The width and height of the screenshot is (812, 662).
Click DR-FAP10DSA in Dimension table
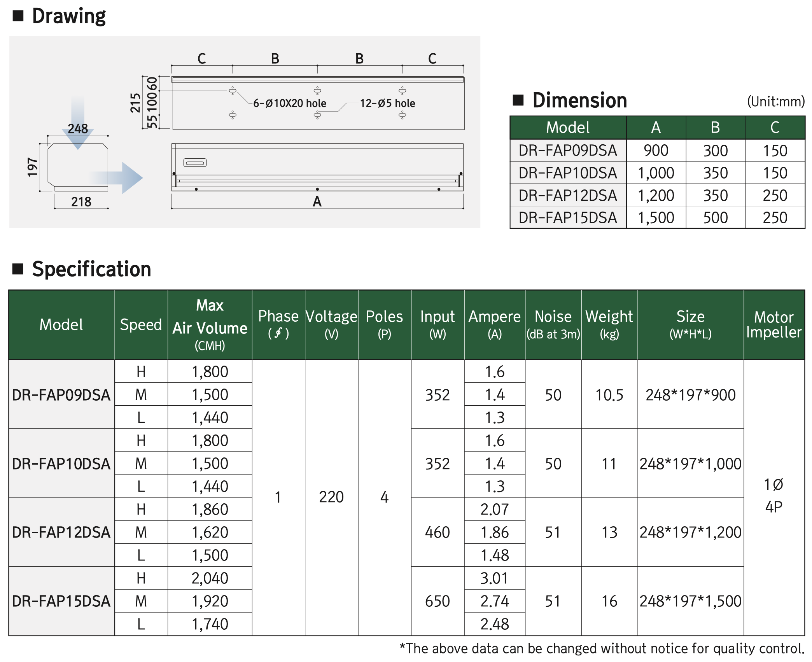[x=568, y=173]
